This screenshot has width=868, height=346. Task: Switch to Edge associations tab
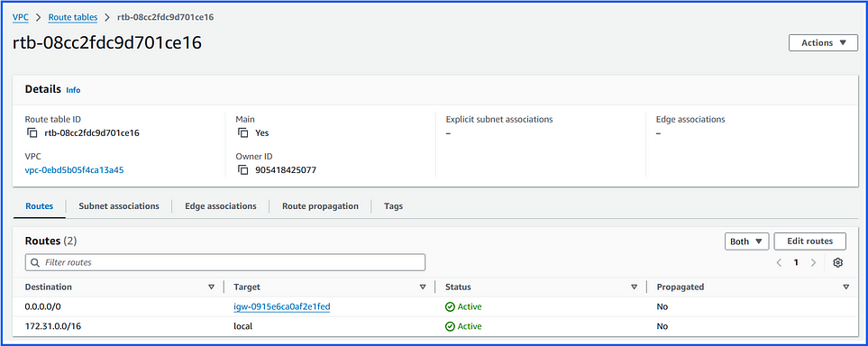tap(221, 206)
